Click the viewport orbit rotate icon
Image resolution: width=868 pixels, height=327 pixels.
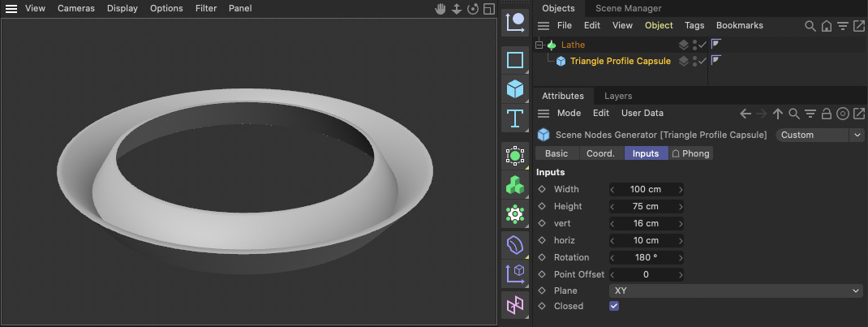(473, 9)
